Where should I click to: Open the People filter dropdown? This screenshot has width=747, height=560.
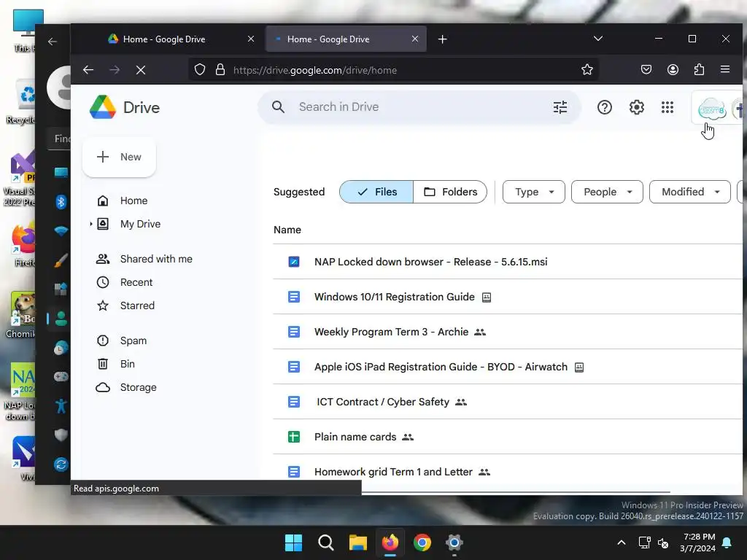point(607,192)
